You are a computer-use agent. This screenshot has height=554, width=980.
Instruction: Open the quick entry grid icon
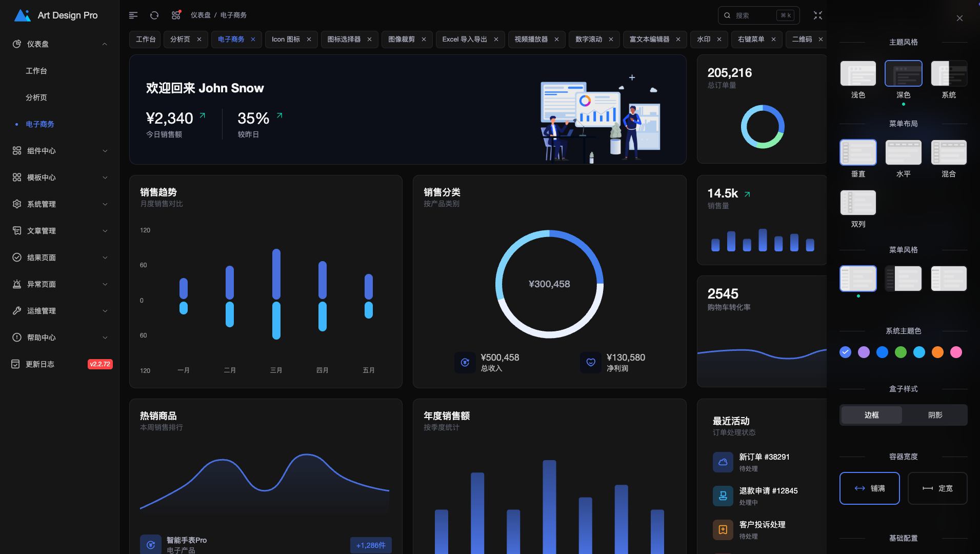click(x=176, y=15)
